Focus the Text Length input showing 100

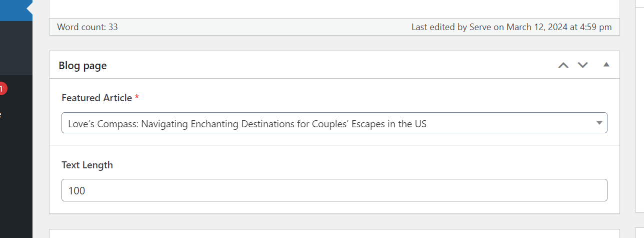[x=334, y=190]
